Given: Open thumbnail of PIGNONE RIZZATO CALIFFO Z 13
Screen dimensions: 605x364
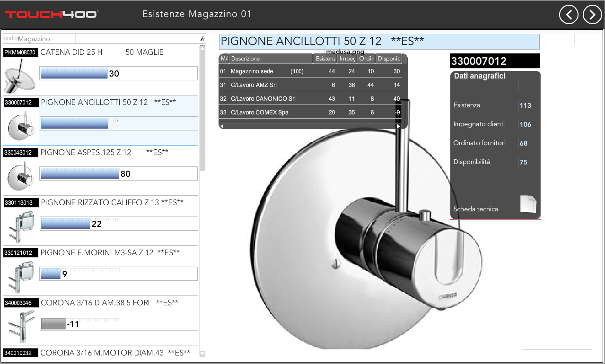Looking at the screenshot, I should (x=20, y=226).
